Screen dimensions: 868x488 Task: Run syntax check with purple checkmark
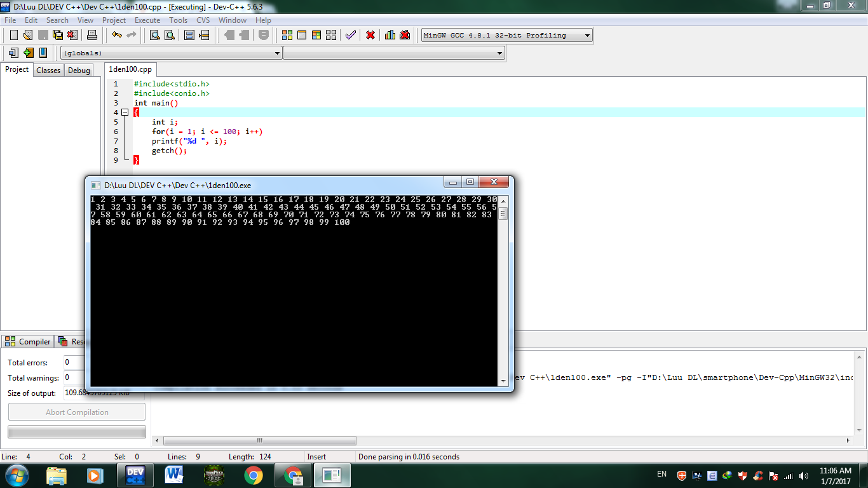click(x=350, y=35)
